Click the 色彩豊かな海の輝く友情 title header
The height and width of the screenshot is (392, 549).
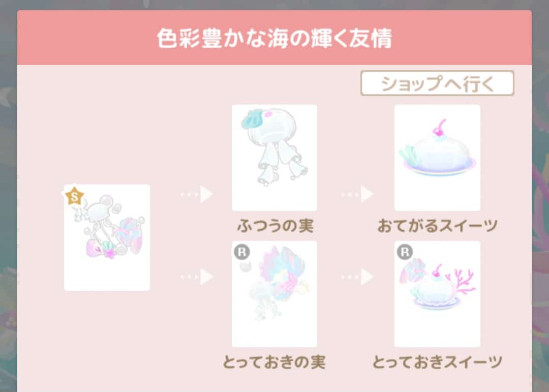[274, 38]
